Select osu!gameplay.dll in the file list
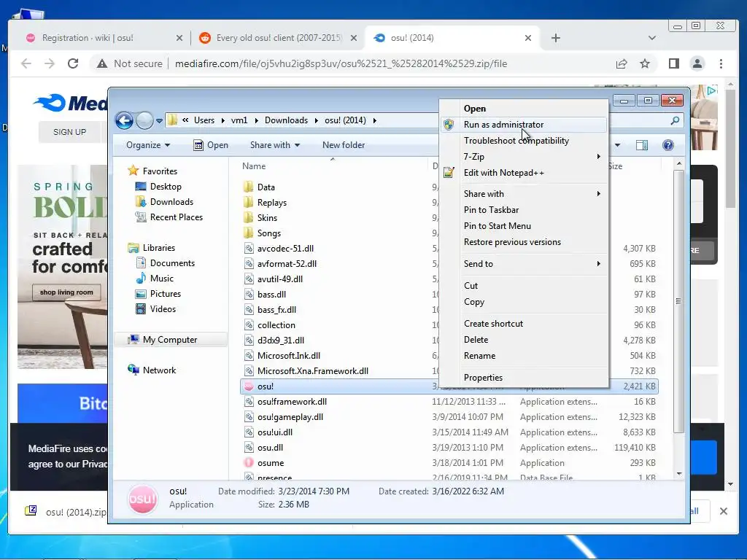The width and height of the screenshot is (747, 560). point(290,416)
